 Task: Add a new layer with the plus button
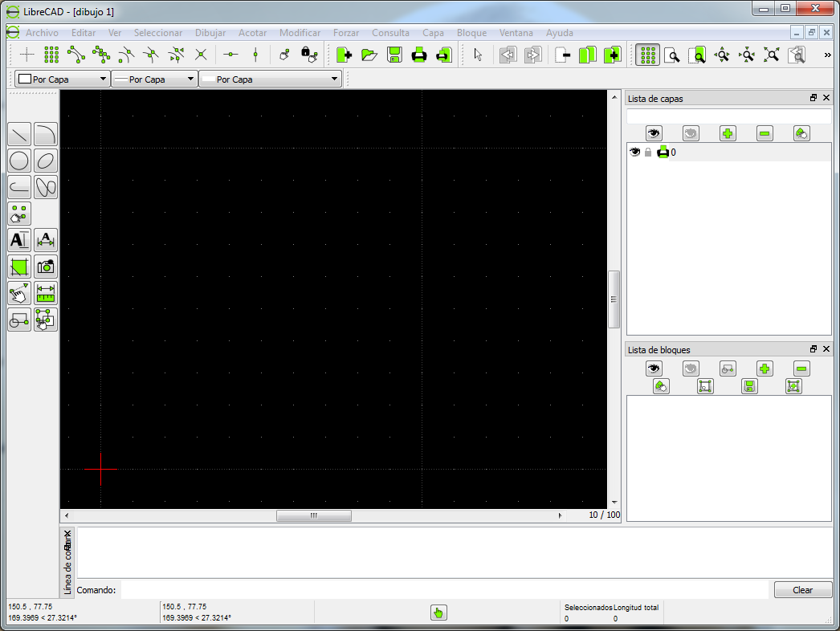point(727,133)
